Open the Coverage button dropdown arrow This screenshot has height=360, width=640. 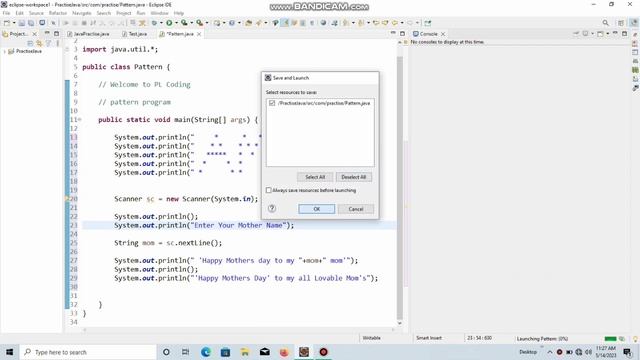coord(191,23)
